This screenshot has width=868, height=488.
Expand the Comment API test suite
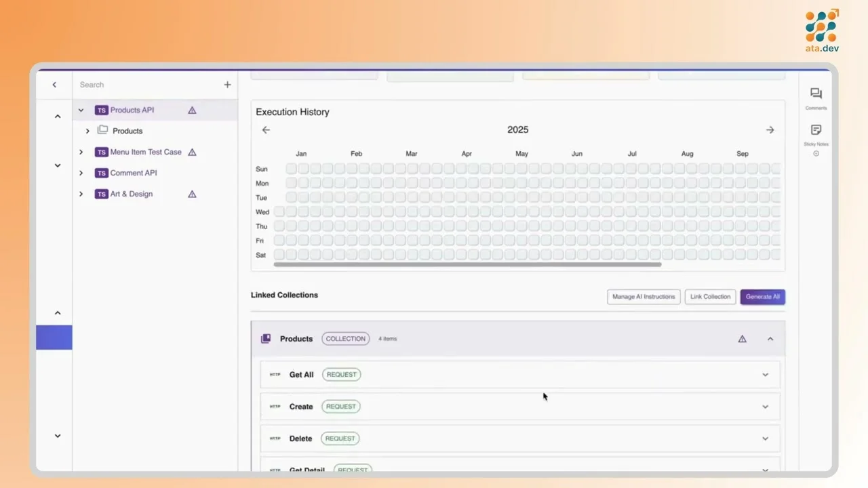(x=81, y=173)
